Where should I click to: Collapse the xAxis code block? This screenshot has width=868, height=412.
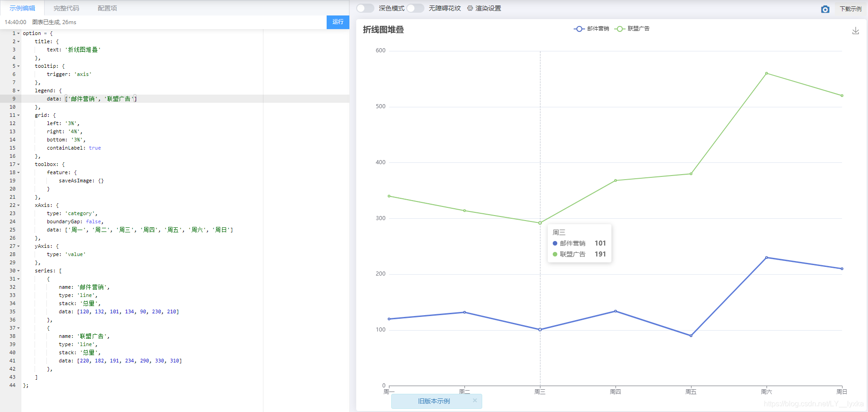point(18,205)
